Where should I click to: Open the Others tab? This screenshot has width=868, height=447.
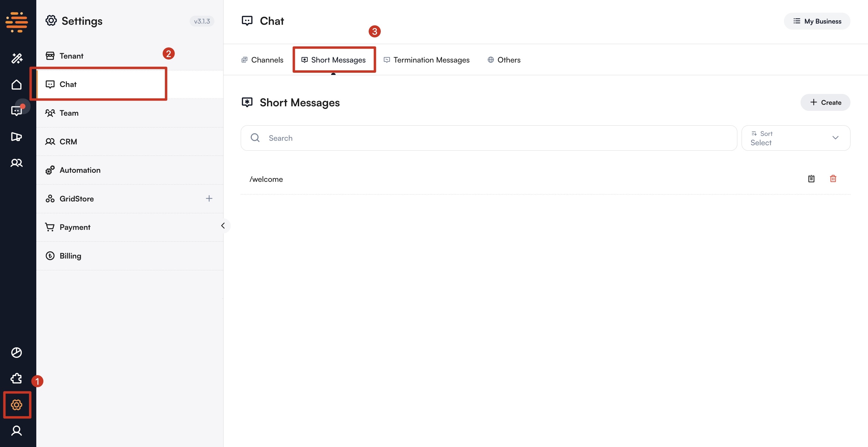(504, 60)
